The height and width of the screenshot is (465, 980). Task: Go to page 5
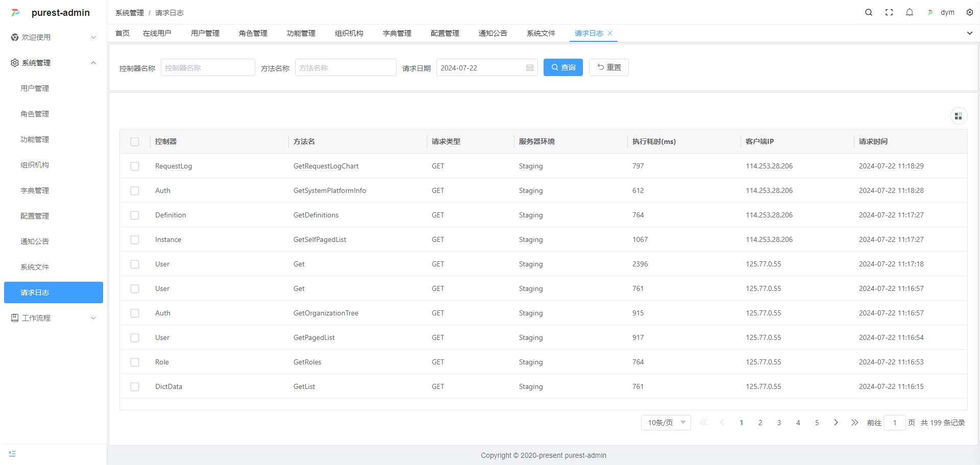817,423
